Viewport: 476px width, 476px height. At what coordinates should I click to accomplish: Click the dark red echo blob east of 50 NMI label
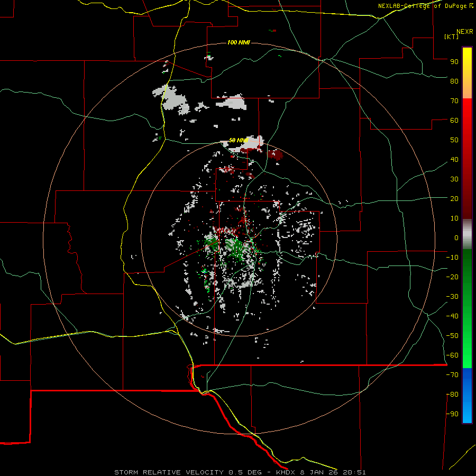(276, 154)
